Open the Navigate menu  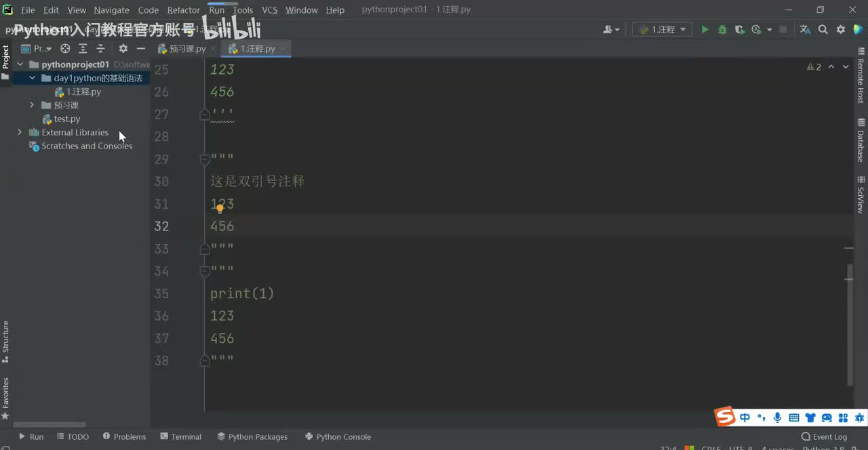[111, 10]
